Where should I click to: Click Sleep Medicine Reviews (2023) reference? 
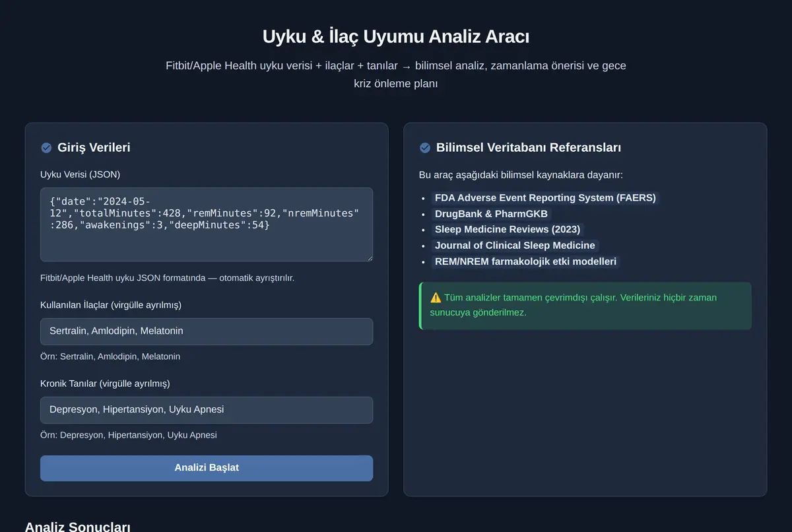(x=508, y=230)
